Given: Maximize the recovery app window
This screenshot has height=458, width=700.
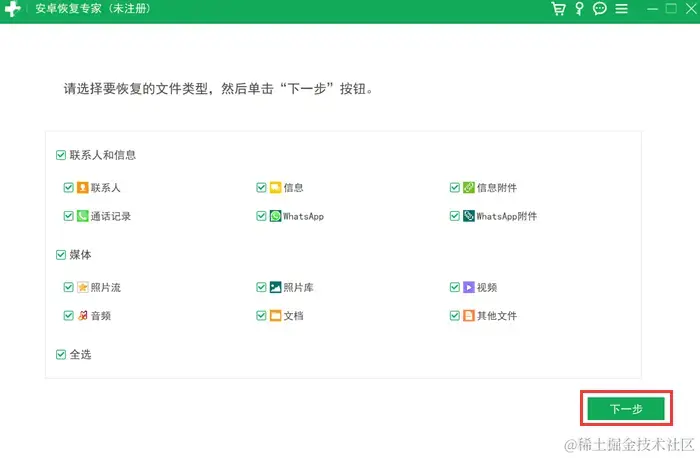Looking at the screenshot, I should 671,8.
